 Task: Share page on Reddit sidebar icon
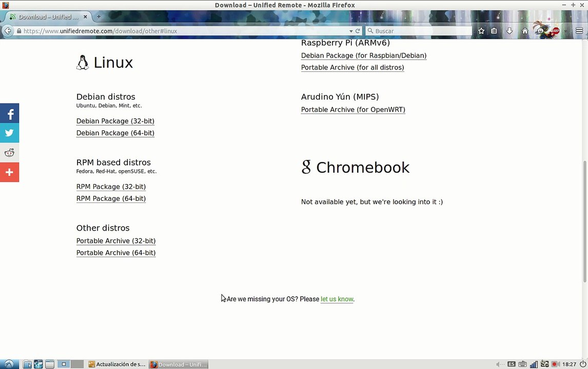(9, 153)
